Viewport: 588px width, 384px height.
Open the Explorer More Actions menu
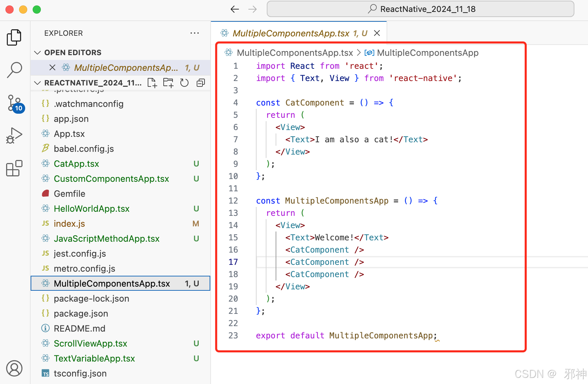(195, 33)
